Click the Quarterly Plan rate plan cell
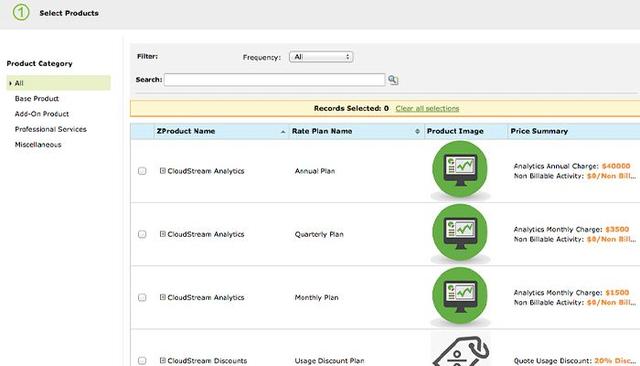Viewport: 640px width, 366px height. tap(319, 234)
